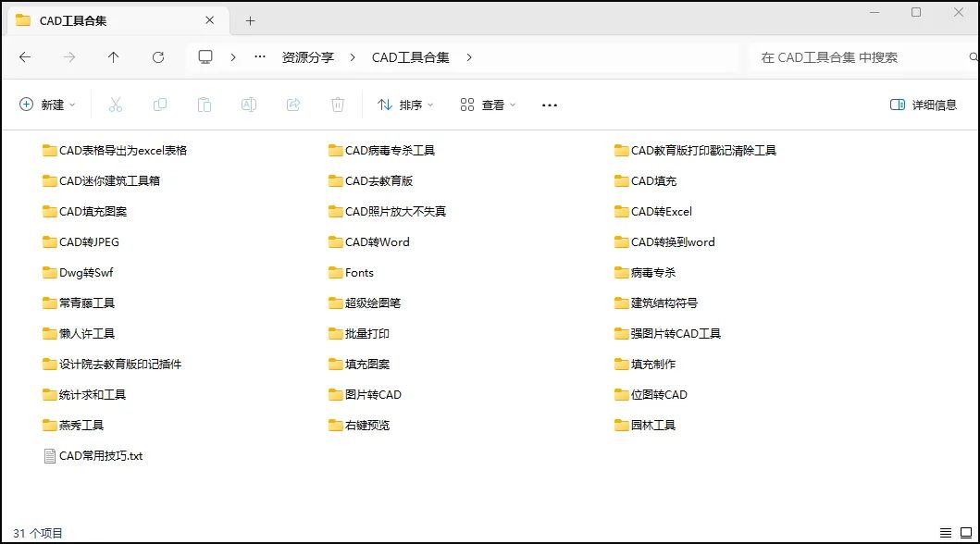Select folder 超级绘图笔
Viewport: 980px width, 544px height.
tap(365, 303)
